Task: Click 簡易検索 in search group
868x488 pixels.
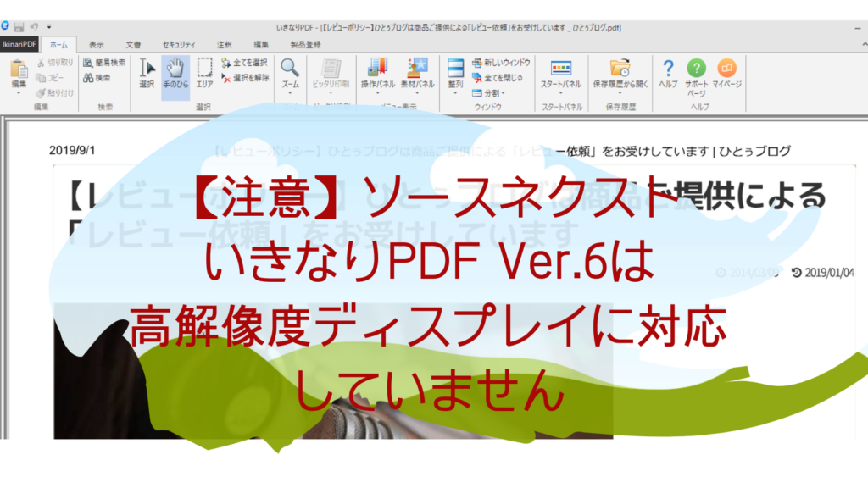Action: pyautogui.click(x=104, y=63)
